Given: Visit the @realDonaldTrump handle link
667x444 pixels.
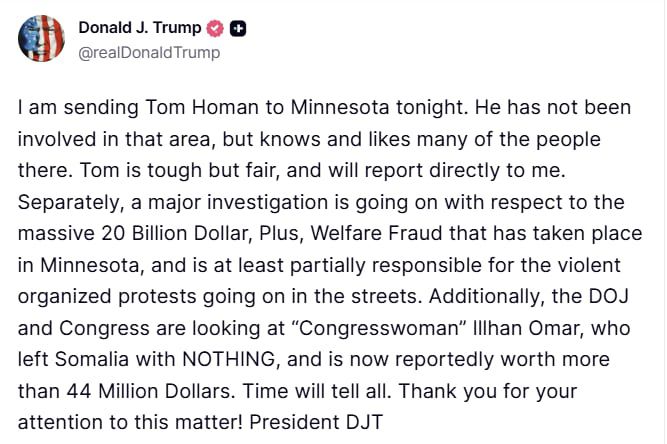Looking at the screenshot, I should [x=149, y=53].
